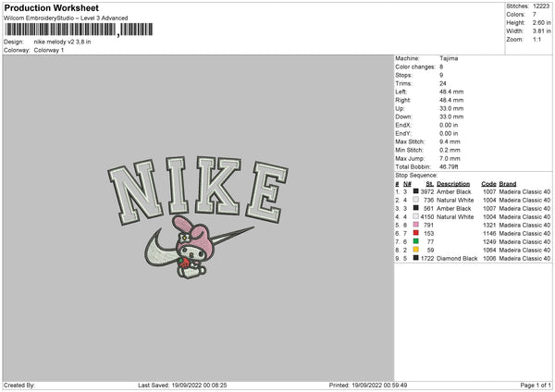Click the 'Description' column header
Screen dimensions: 555x392
[x=453, y=184]
